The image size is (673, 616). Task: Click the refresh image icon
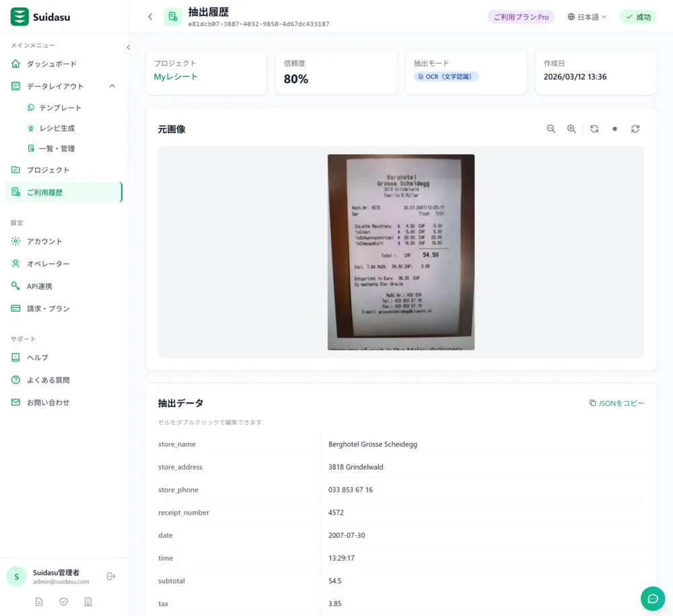pyautogui.click(x=635, y=129)
